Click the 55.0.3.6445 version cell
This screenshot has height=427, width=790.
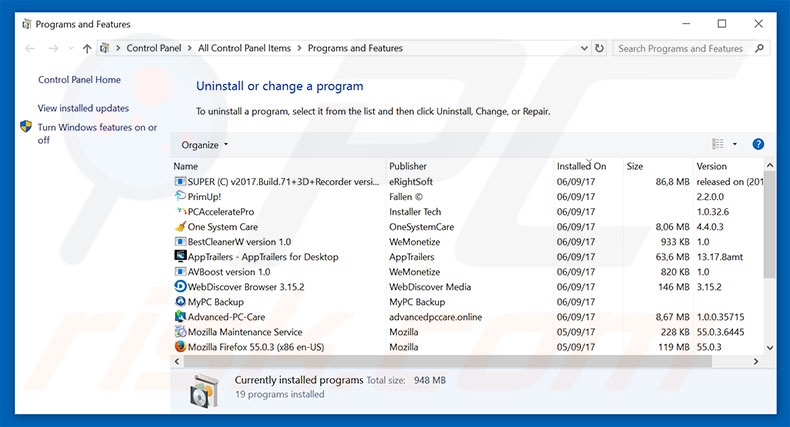(x=720, y=332)
